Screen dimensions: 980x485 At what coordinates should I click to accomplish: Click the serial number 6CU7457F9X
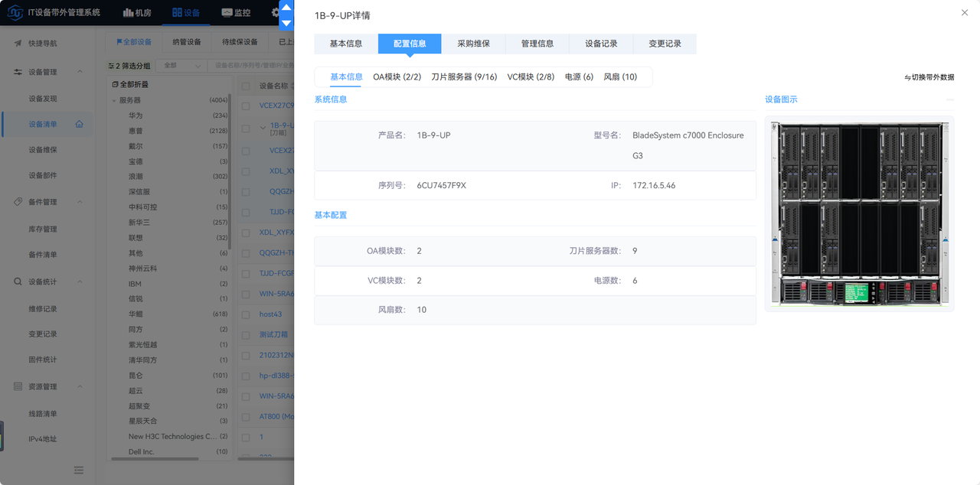[x=442, y=185]
